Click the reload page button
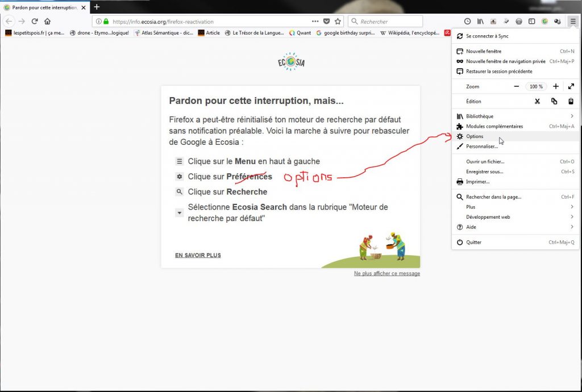 (x=35, y=22)
